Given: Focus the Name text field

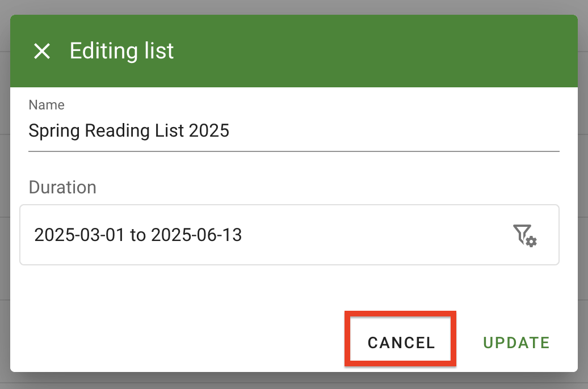Looking at the screenshot, I should [293, 132].
